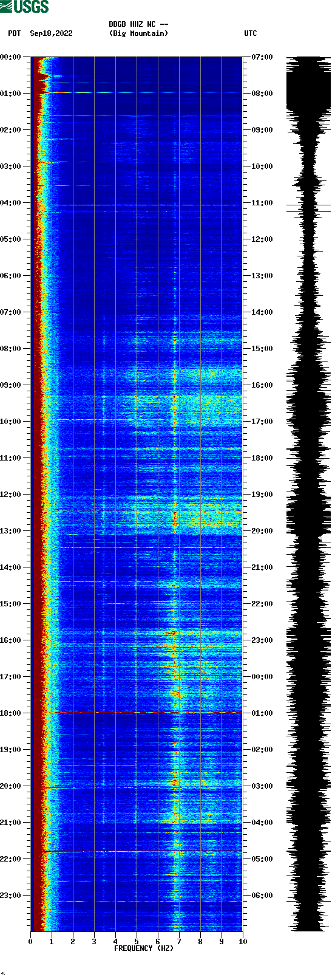Click the 10 tick on the frequency axis

click(243, 942)
